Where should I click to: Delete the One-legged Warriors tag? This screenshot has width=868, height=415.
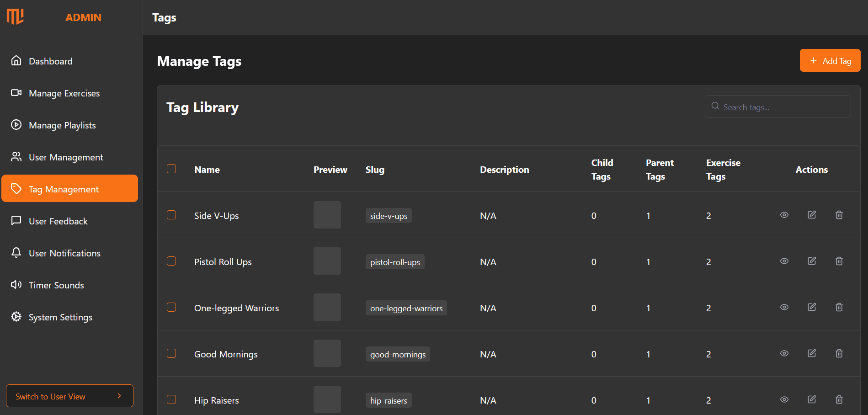[839, 307]
